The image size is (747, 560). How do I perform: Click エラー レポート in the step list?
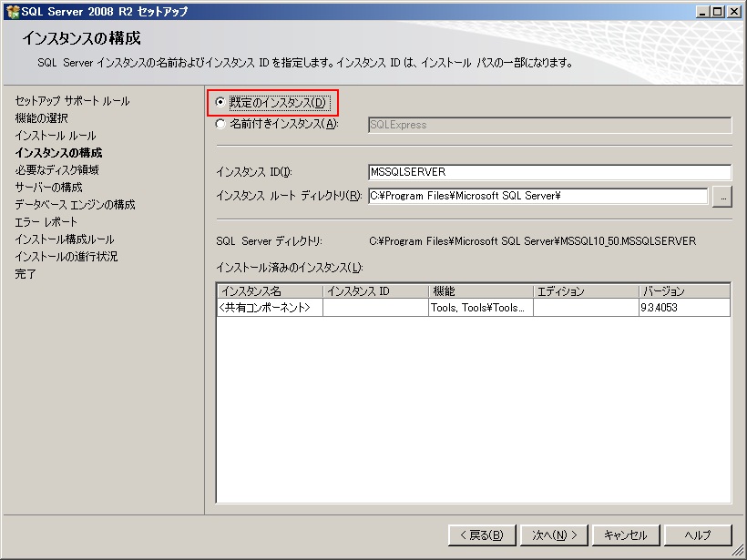46,222
